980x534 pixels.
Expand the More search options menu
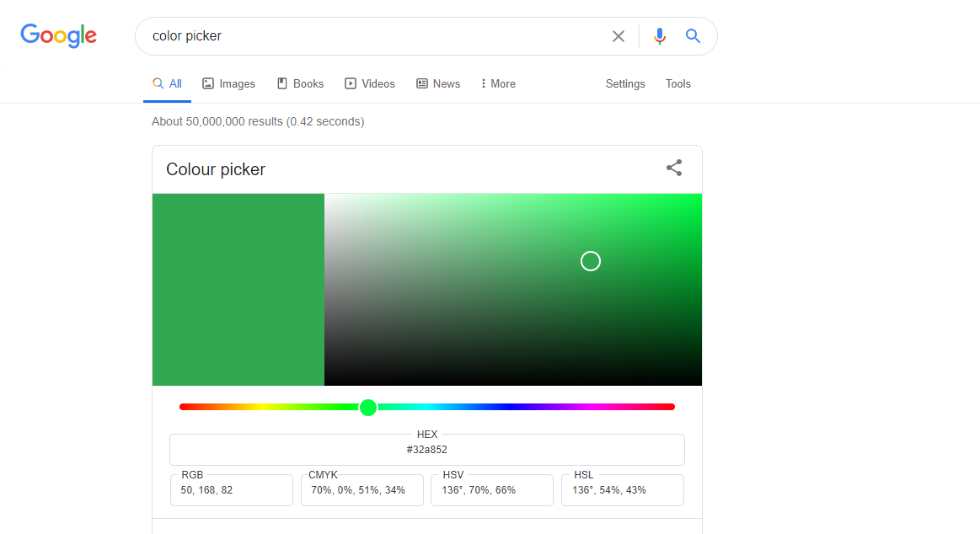[x=498, y=83]
